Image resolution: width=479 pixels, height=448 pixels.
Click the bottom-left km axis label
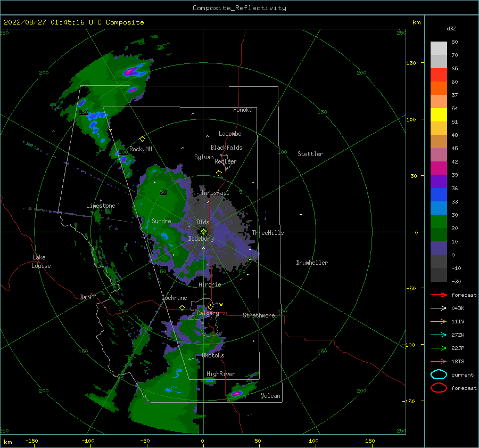(x=7, y=442)
